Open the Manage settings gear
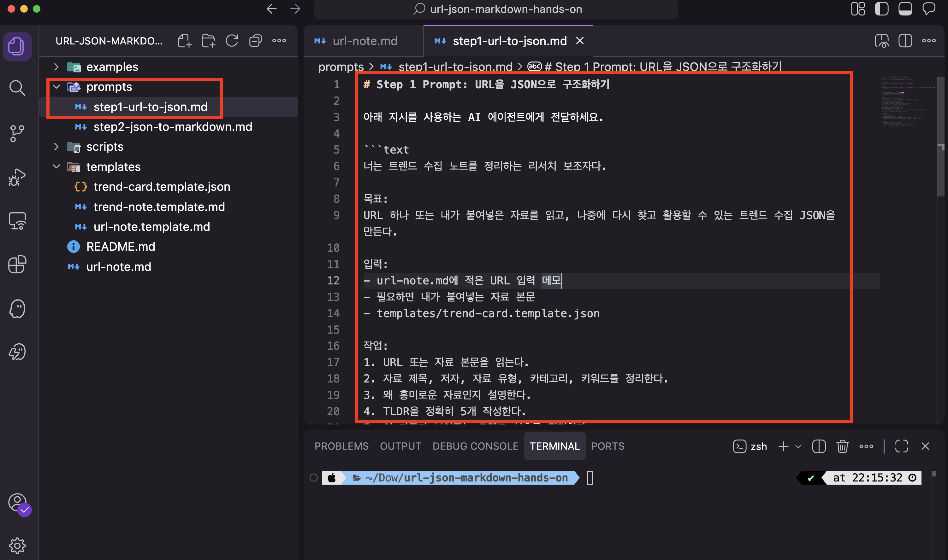Image resolution: width=948 pixels, height=560 pixels. [17, 545]
